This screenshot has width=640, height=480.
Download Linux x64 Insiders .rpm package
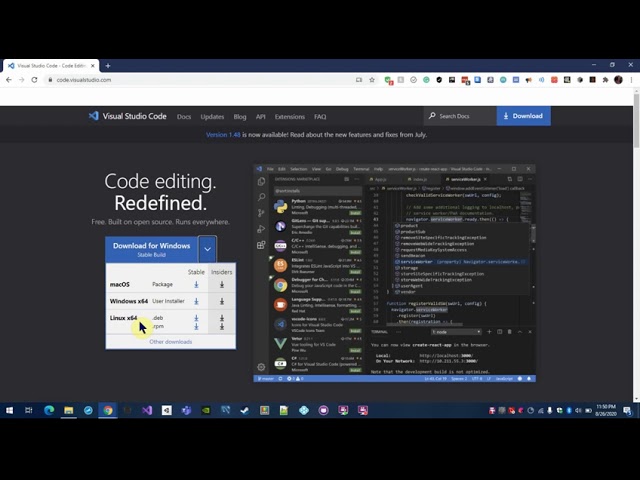(222, 326)
